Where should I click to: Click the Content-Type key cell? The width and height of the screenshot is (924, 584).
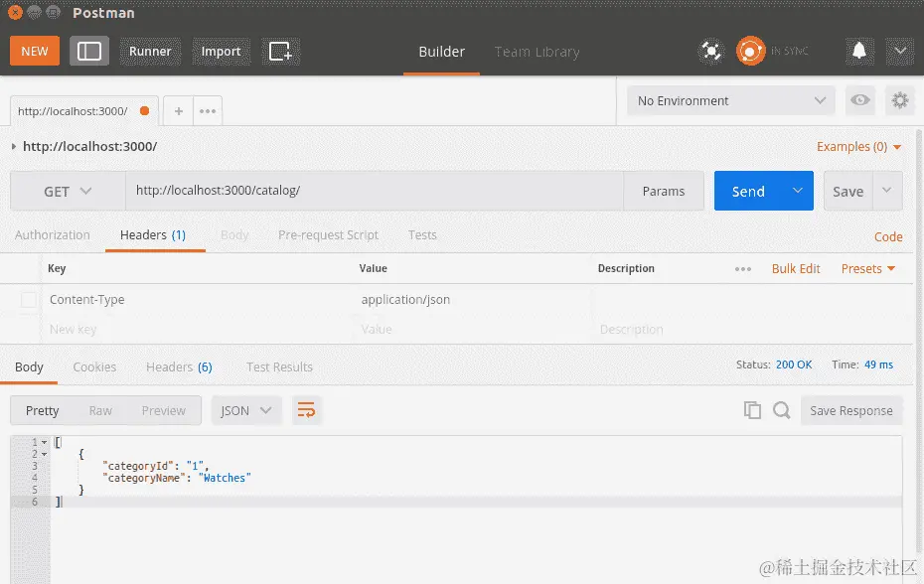coord(198,299)
